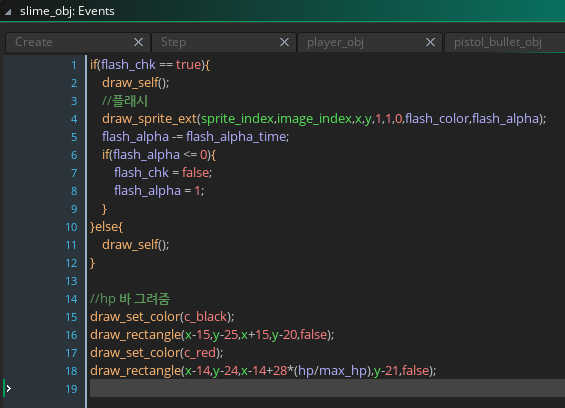Screen dimensions: 565x408
Task: Close the Create event tab
Action: (x=138, y=42)
